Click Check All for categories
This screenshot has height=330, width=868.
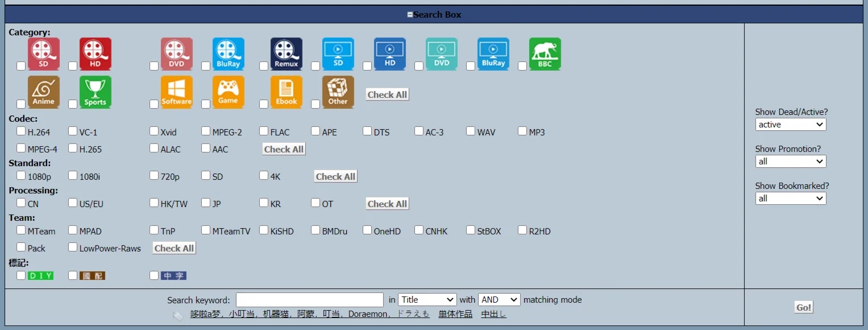(387, 95)
